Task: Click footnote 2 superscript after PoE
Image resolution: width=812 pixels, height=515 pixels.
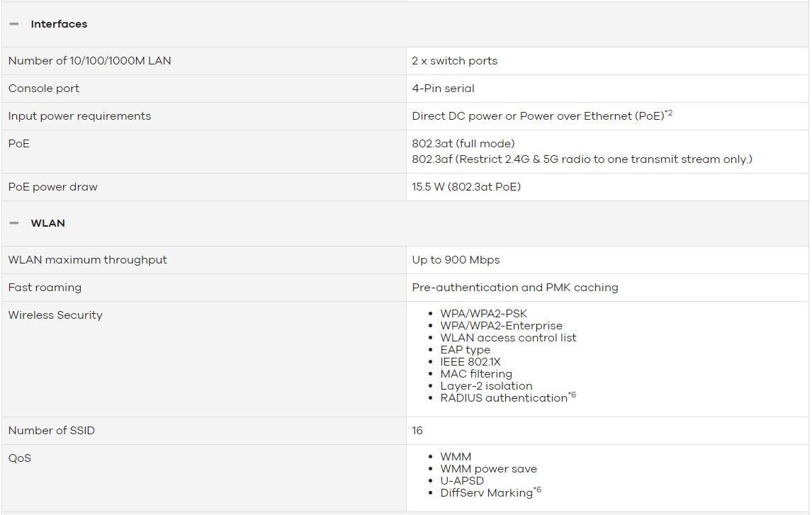Action: pos(669,113)
